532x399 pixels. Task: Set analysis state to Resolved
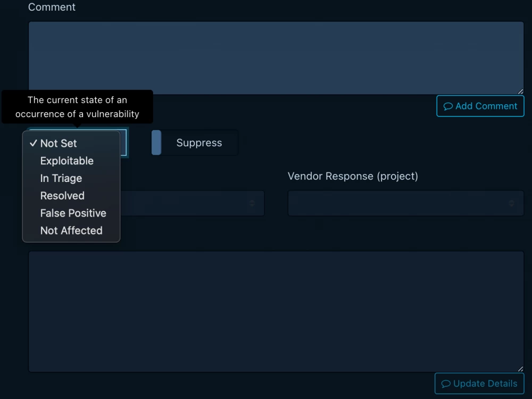(x=62, y=196)
